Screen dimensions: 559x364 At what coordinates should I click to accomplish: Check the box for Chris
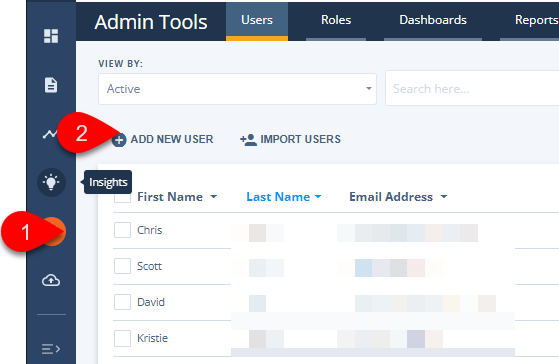122,230
